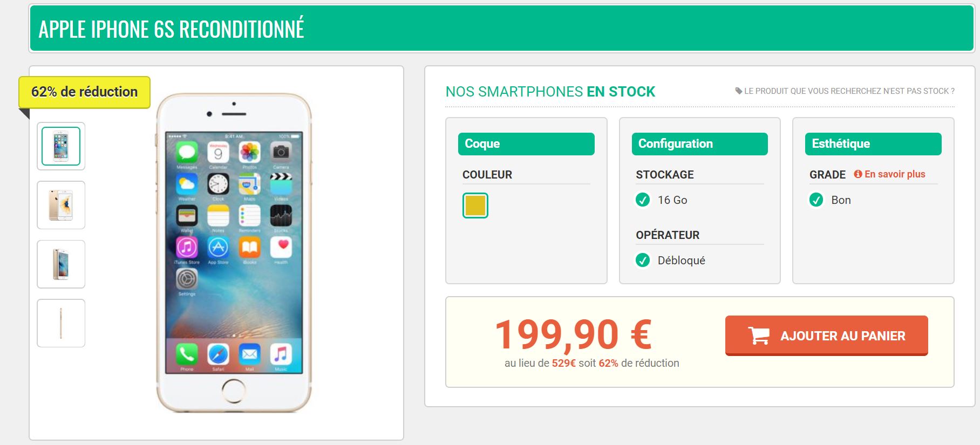The width and height of the screenshot is (980, 445).
Task: Click the Coque section header
Action: pyautogui.click(x=526, y=144)
